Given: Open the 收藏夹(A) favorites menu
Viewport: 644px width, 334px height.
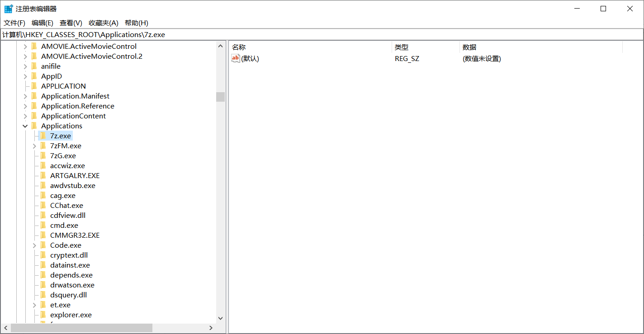Looking at the screenshot, I should [103, 23].
